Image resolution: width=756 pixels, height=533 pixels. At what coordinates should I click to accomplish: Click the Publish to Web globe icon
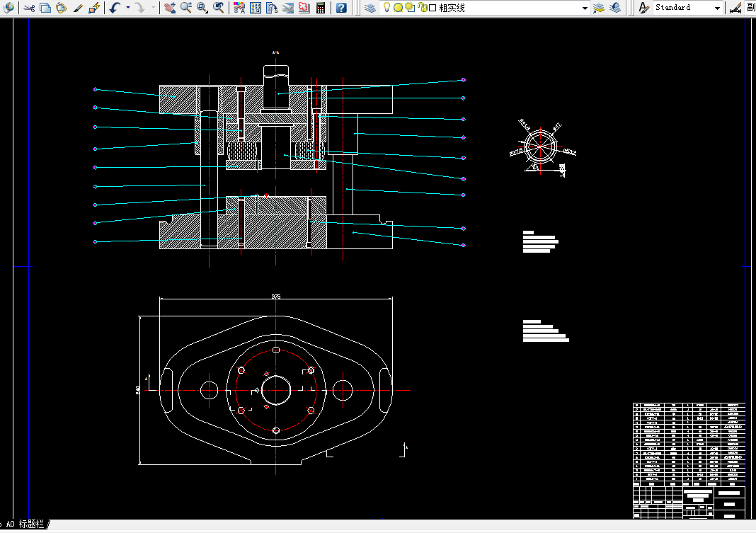click(8, 7)
